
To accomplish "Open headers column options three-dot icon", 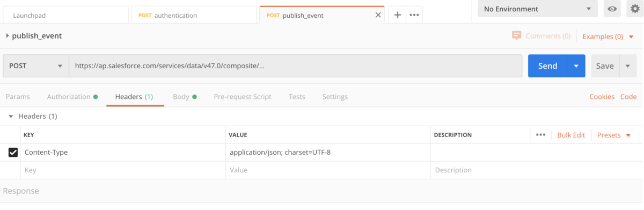I will click(540, 135).
